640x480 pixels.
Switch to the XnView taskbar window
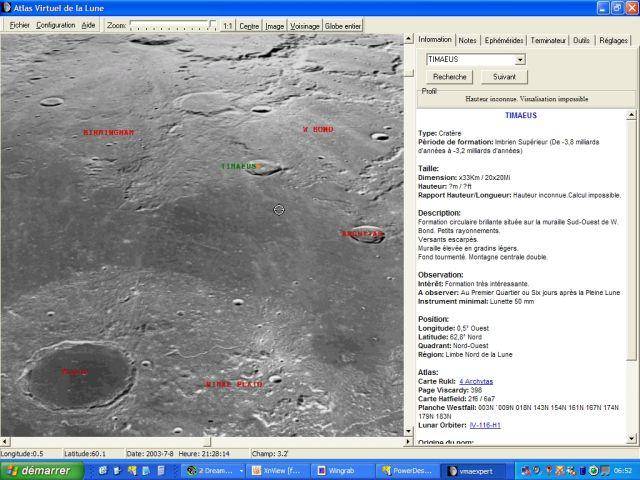[277, 471]
